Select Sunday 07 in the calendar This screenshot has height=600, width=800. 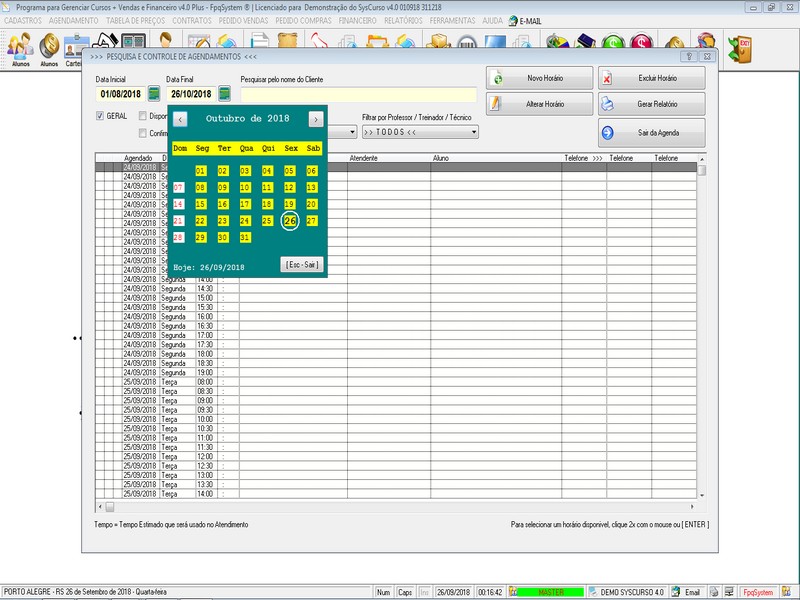point(178,187)
